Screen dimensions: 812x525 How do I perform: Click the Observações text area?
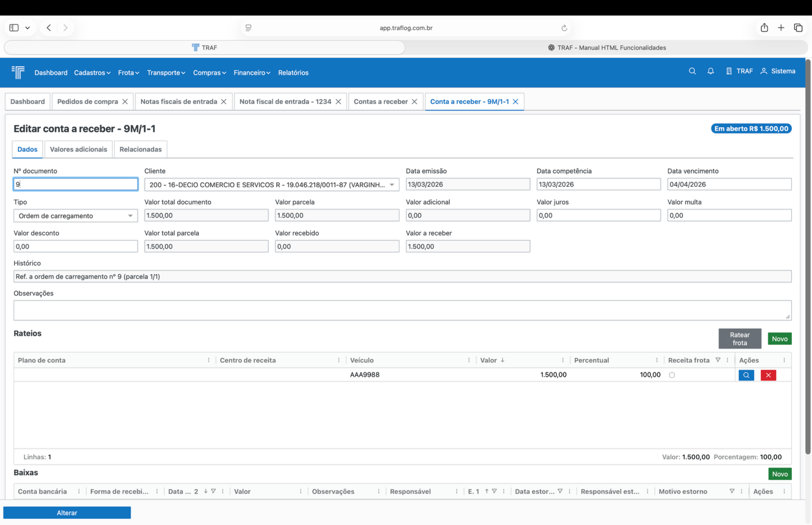[x=402, y=310]
